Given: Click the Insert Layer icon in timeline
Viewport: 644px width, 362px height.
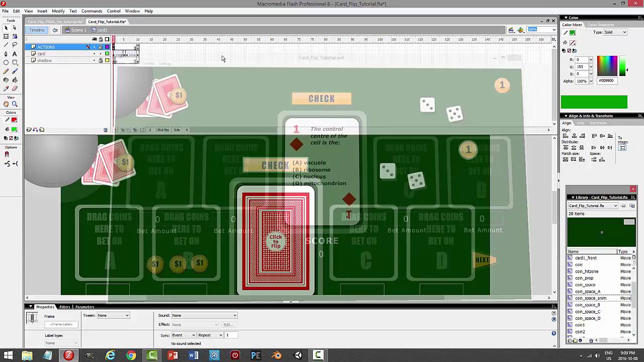Looking at the screenshot, I should coord(29,130).
